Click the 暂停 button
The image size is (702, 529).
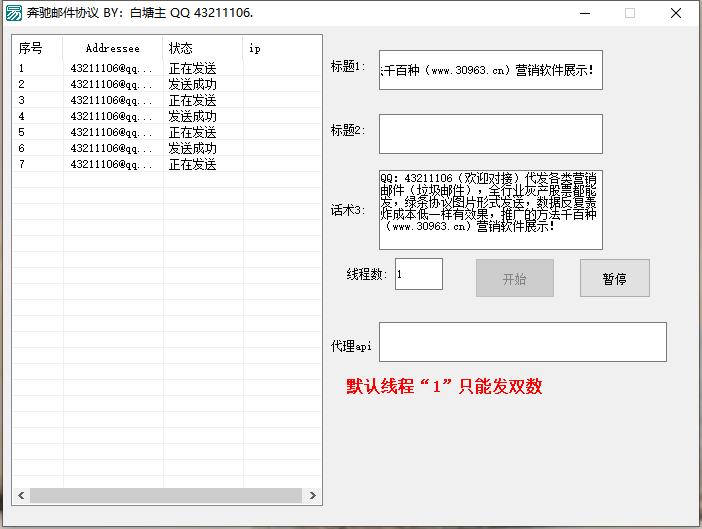pos(615,278)
